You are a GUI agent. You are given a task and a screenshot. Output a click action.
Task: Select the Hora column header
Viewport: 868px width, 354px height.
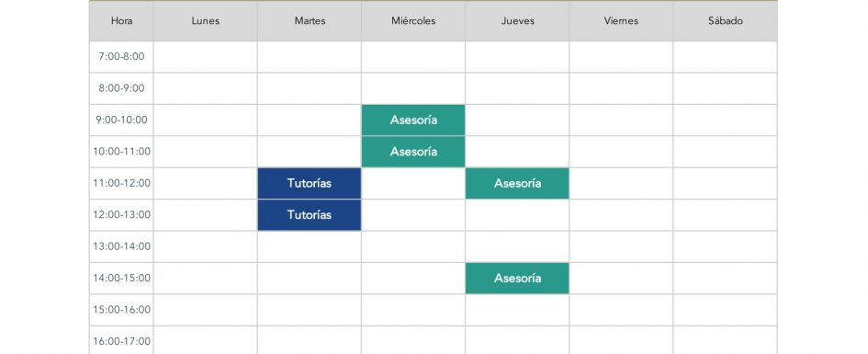click(121, 21)
